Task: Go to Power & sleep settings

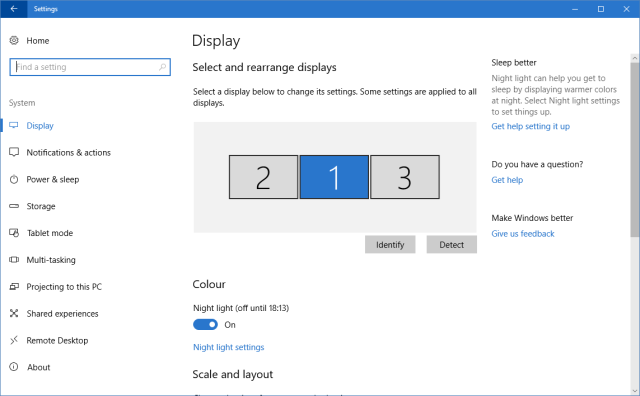Action: [x=53, y=180]
